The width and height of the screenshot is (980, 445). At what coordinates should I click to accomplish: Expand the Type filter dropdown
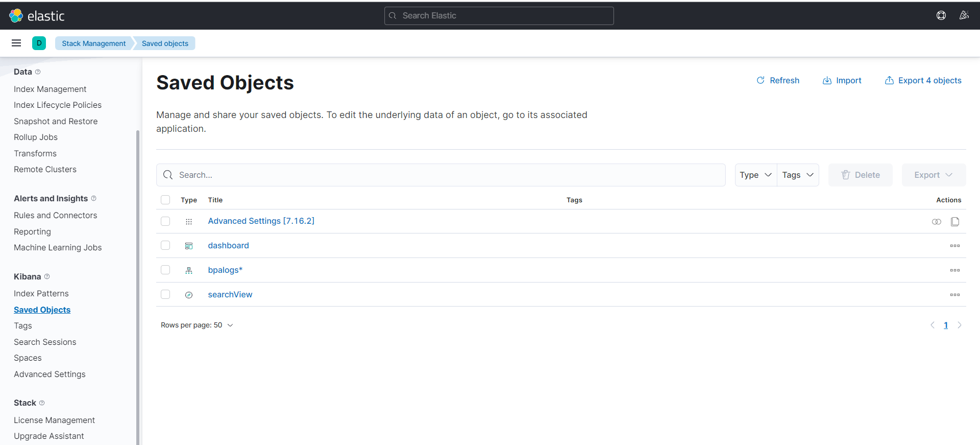click(x=755, y=175)
